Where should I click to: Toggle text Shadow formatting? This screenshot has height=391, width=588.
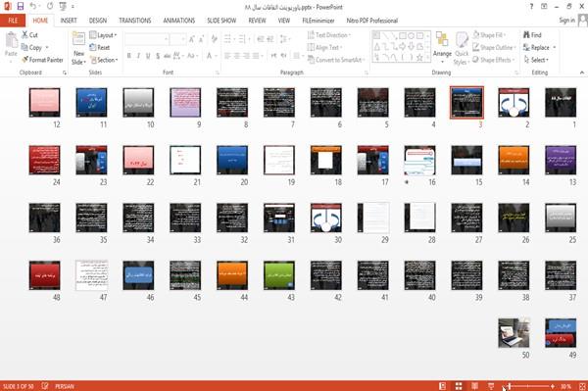[x=158, y=56]
